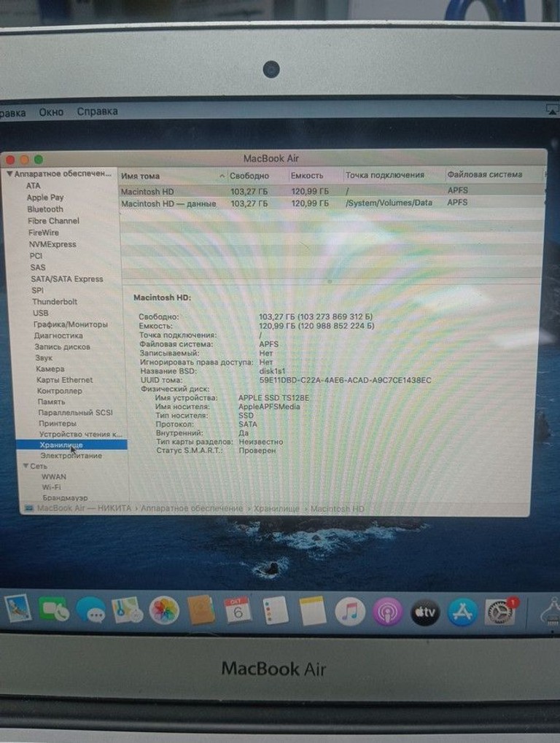Select Wi-Fi under Сеть
This screenshot has width=560, height=743.
pos(51,487)
